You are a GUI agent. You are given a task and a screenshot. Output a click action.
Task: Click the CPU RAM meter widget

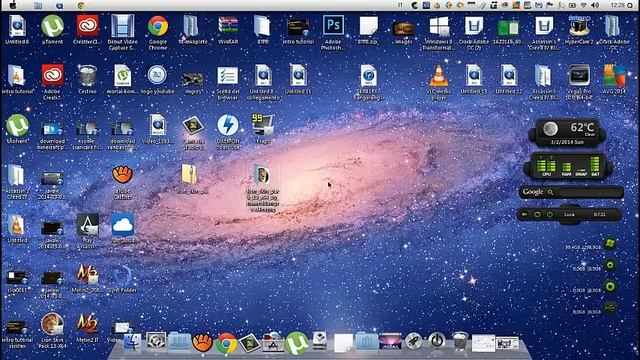pyautogui.click(x=567, y=166)
